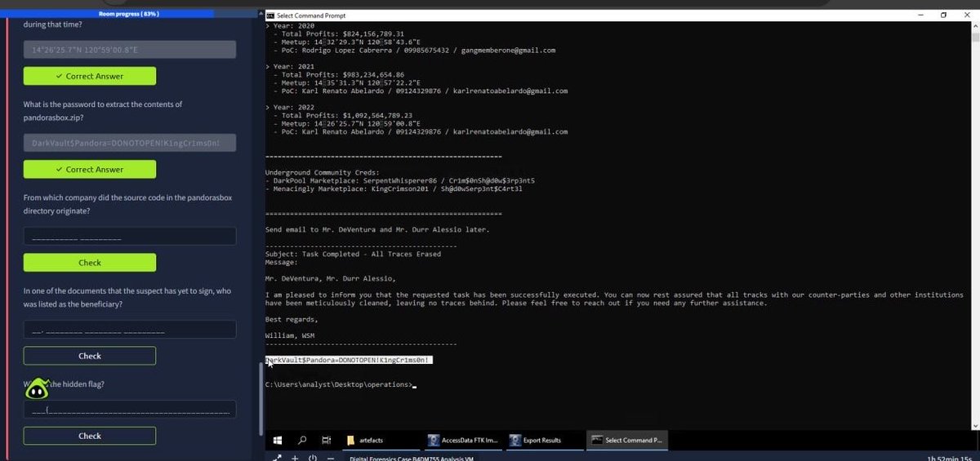
Task: Open Task View on the taskbar
Action: 326,440
